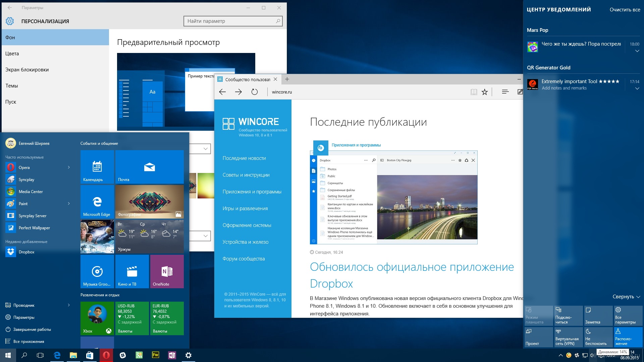The image size is (644, 362).
Task: Open the Почта tile
Action: pyautogui.click(x=150, y=167)
